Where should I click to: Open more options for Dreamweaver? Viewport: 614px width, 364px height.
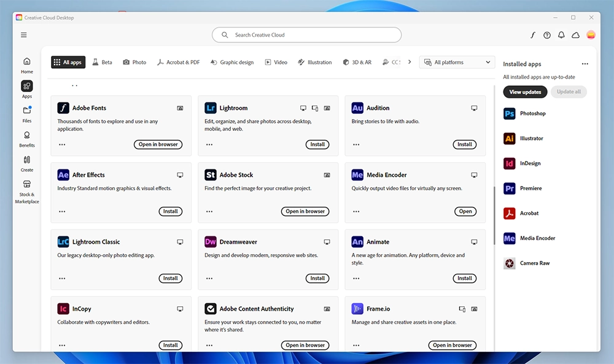coord(209,278)
